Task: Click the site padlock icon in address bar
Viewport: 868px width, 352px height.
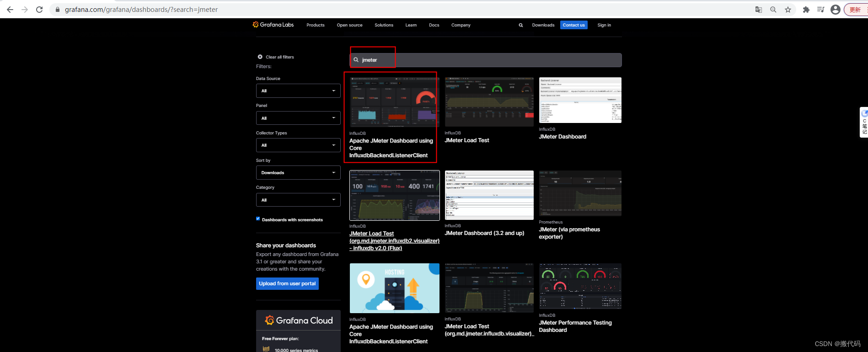Action: point(58,10)
